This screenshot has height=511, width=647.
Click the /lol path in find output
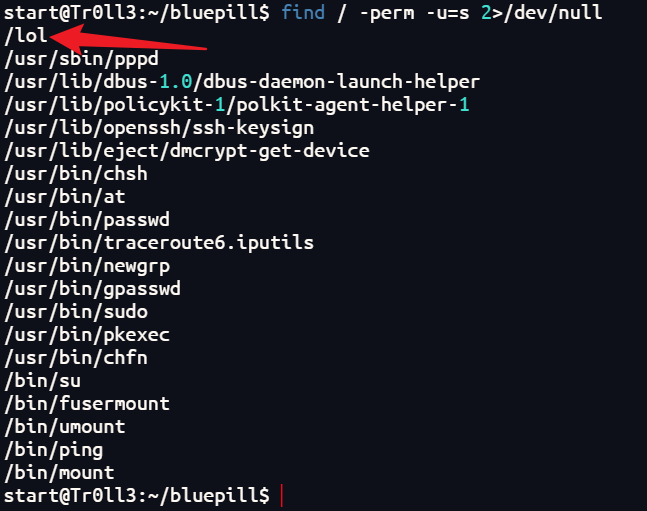point(26,35)
